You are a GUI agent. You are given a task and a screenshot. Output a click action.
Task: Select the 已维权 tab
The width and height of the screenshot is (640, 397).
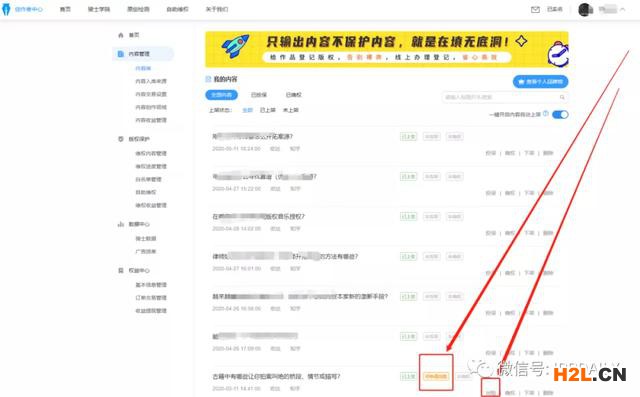(293, 95)
